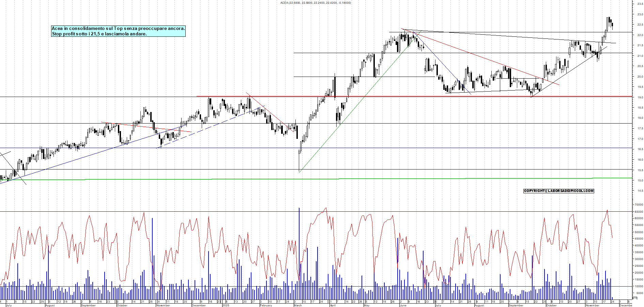The height and width of the screenshot is (307, 644).
Task: Click the 21.5 price axis label
Action: tap(640, 44)
